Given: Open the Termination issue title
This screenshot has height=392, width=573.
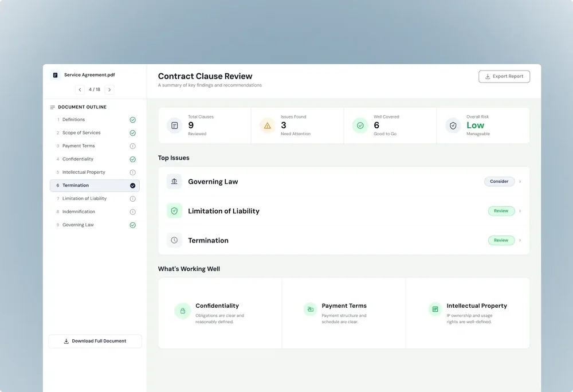Looking at the screenshot, I should pyautogui.click(x=208, y=240).
